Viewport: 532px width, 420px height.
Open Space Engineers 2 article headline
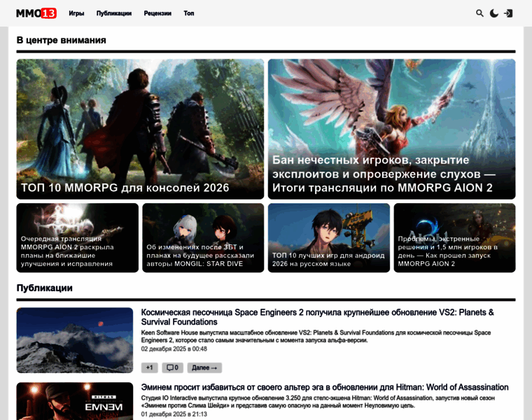(317, 317)
